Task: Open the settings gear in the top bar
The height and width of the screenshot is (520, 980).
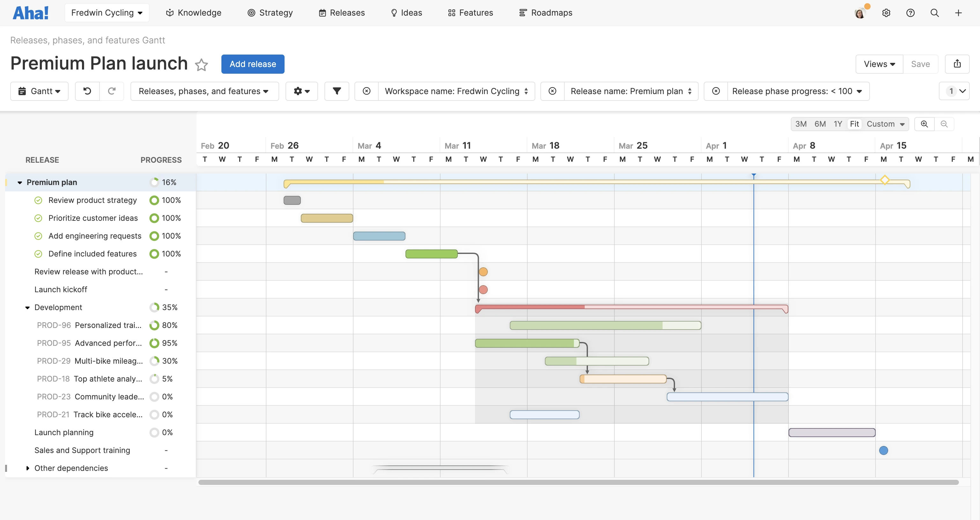Action: (887, 12)
